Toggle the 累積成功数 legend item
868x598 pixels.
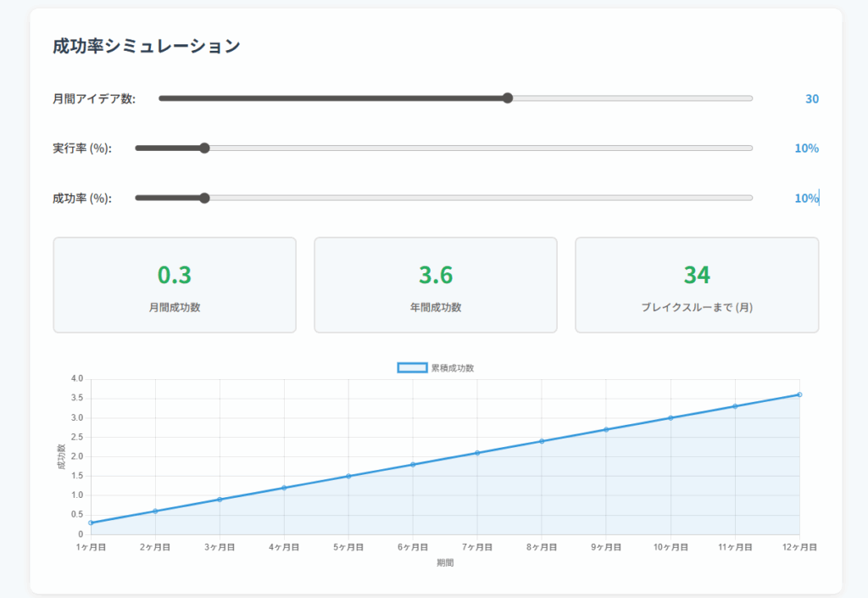click(x=441, y=367)
